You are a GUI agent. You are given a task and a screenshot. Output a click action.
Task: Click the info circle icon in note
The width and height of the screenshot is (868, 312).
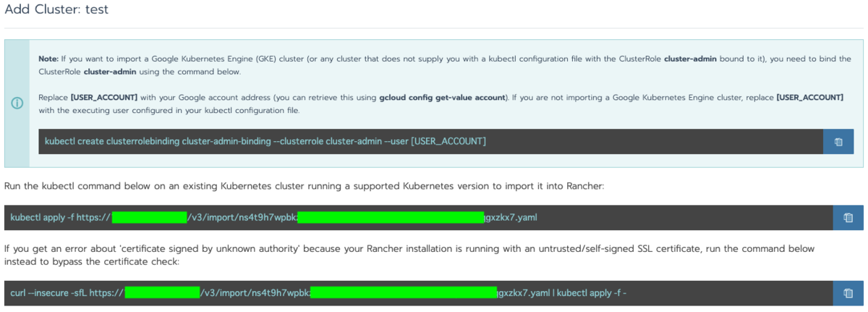click(x=17, y=103)
